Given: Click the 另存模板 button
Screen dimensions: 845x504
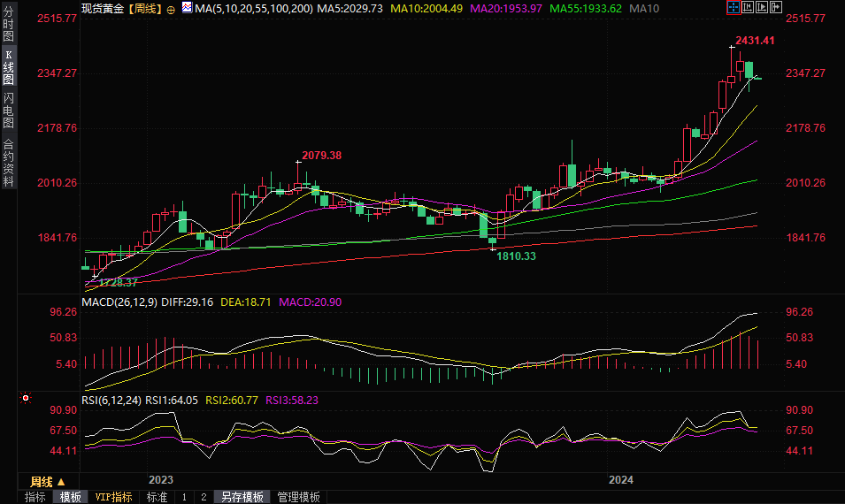Looking at the screenshot, I should click(x=242, y=497).
